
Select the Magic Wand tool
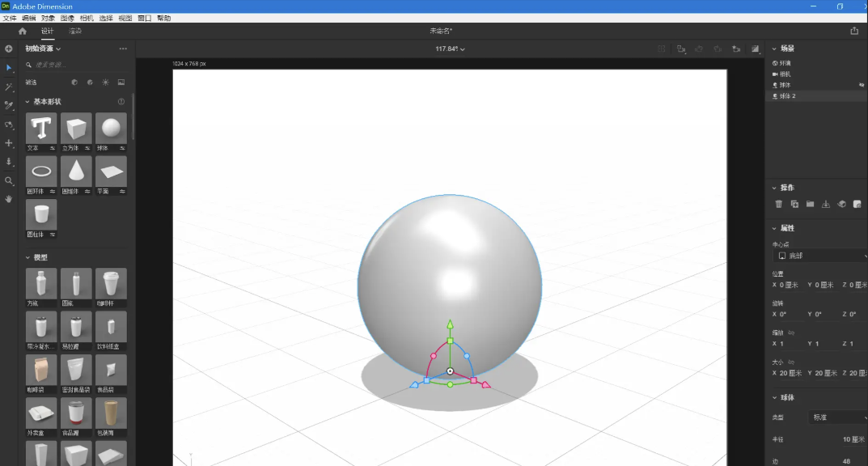[x=9, y=87]
